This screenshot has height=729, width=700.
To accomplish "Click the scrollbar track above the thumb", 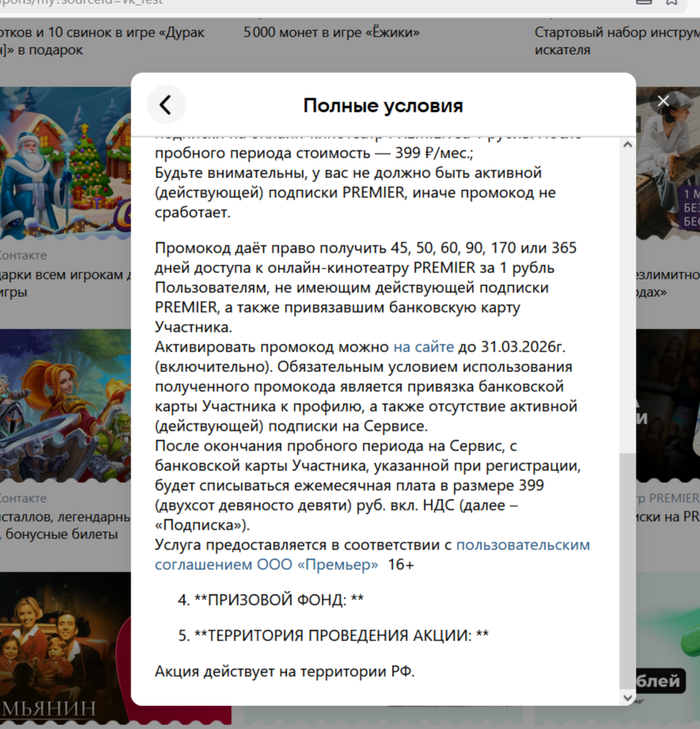I will point(627,300).
